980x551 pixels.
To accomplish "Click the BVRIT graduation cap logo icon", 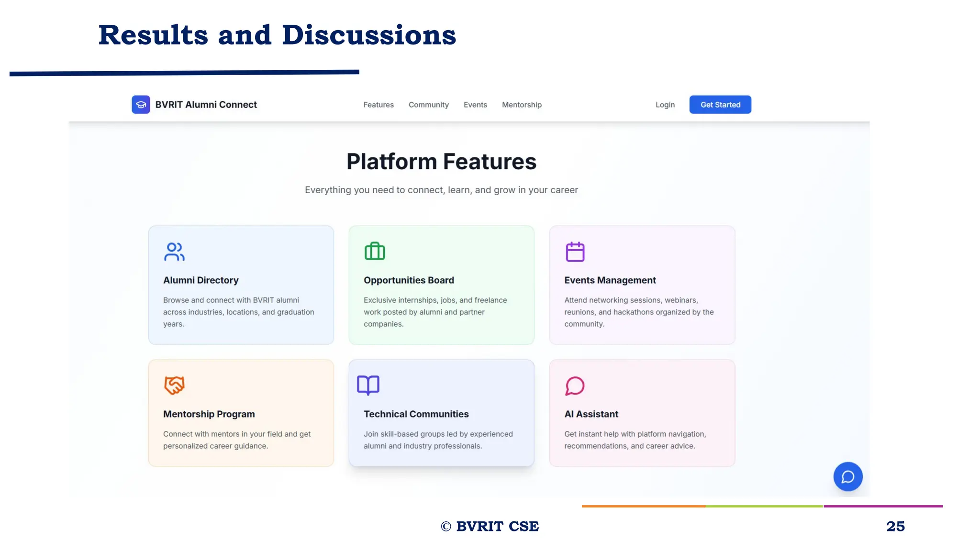I will coord(141,105).
